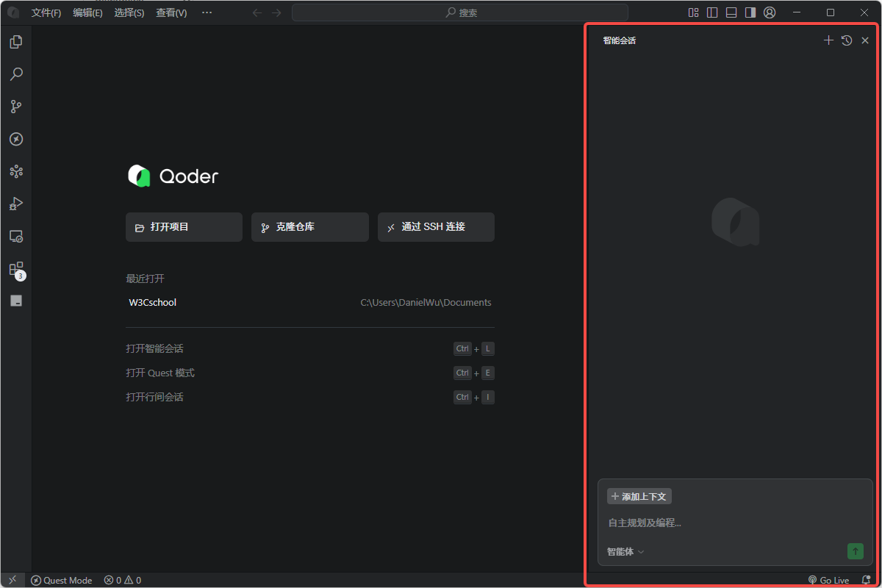Open the Search view in activity bar
882x588 pixels.
(x=16, y=74)
